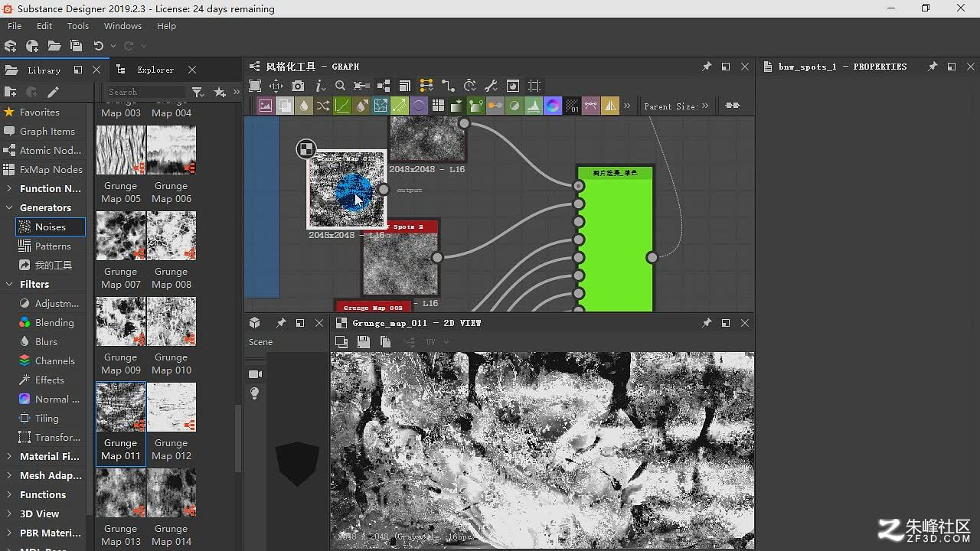Take a graph screenshot with camera icon

point(298,86)
